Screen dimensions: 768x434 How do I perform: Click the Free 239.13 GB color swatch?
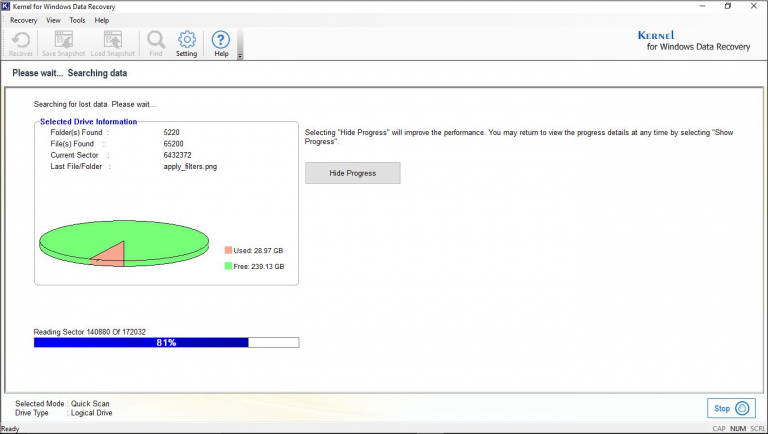coord(228,266)
